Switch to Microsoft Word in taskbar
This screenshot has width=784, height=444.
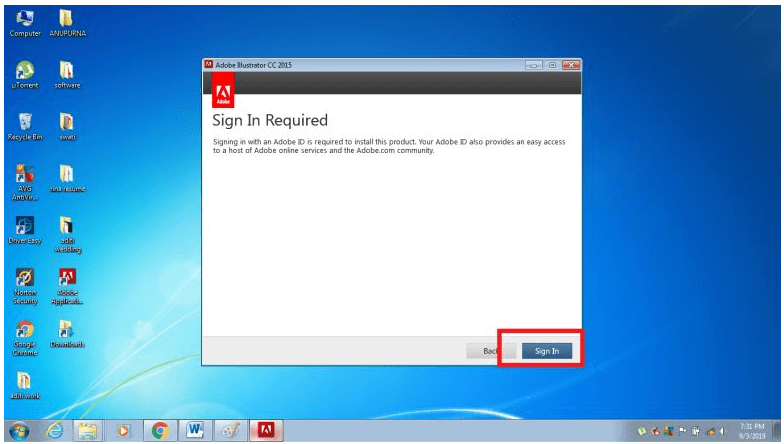point(196,431)
